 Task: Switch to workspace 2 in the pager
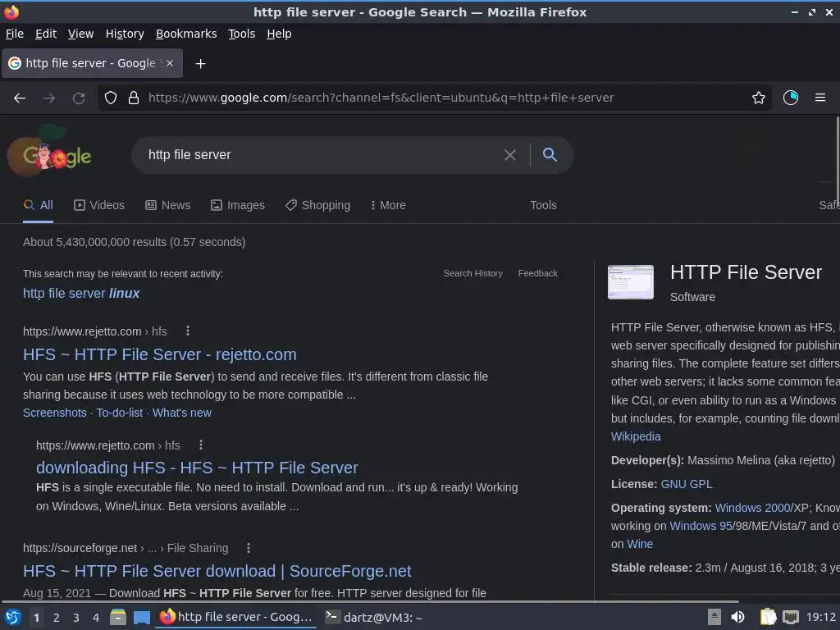click(x=57, y=618)
